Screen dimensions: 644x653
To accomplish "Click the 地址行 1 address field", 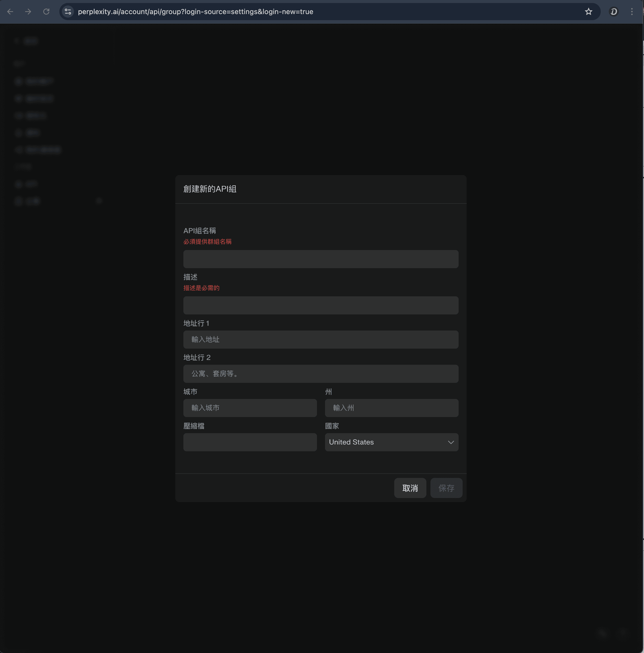I will pos(320,340).
